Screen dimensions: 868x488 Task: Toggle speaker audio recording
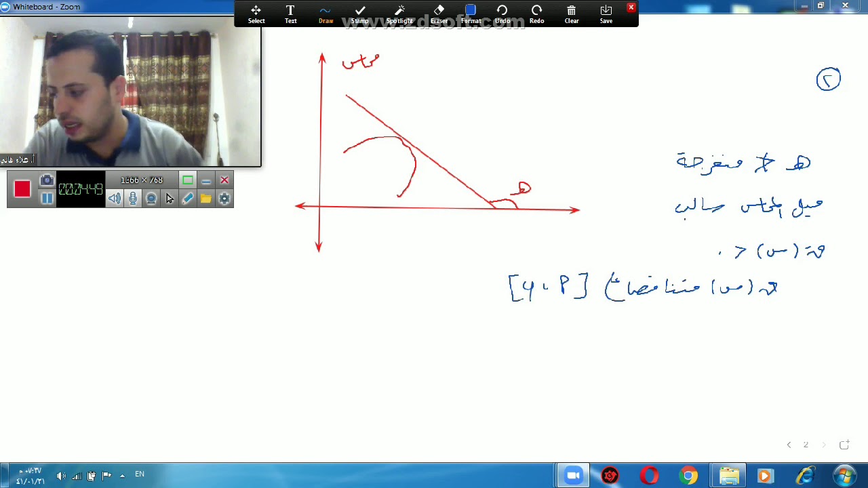click(x=114, y=198)
